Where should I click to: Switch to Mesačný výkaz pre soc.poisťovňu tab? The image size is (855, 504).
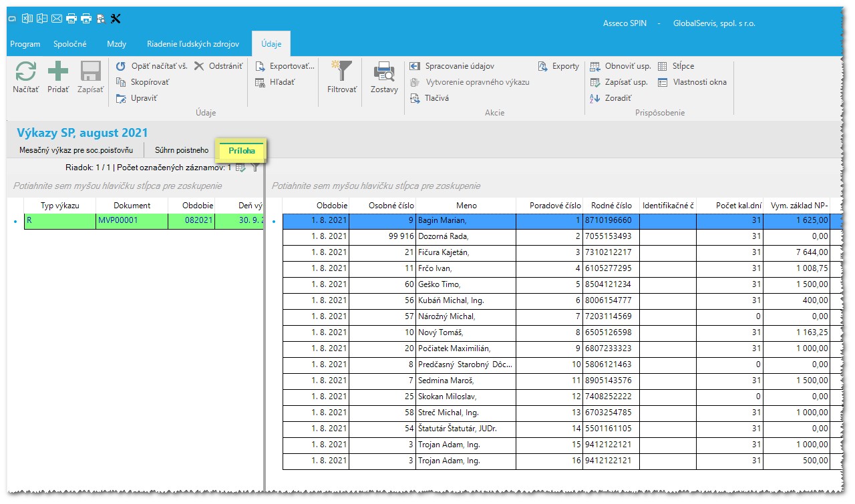(76, 150)
